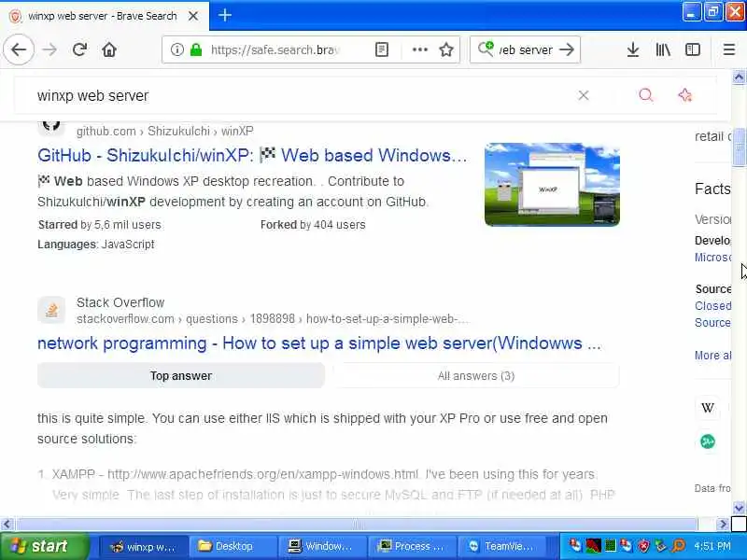Open the Windows Start menu

(44, 546)
